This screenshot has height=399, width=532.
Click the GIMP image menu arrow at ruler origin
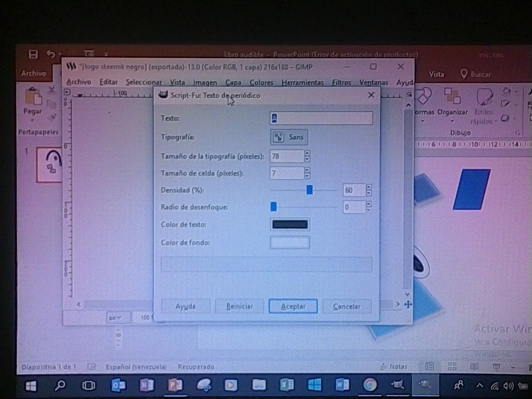point(67,92)
